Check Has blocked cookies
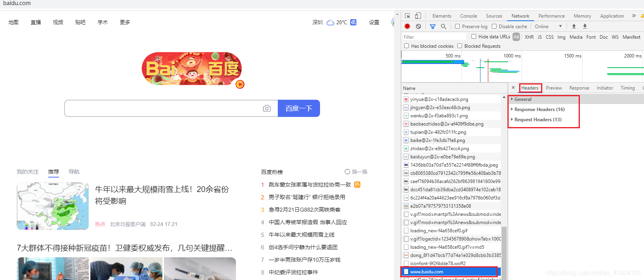This screenshot has width=644, height=280. coord(407,46)
